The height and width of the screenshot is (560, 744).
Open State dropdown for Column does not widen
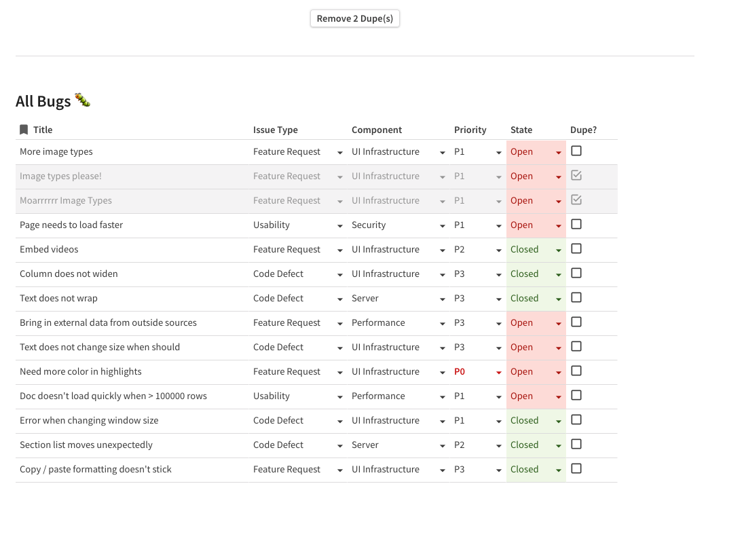[x=559, y=274]
